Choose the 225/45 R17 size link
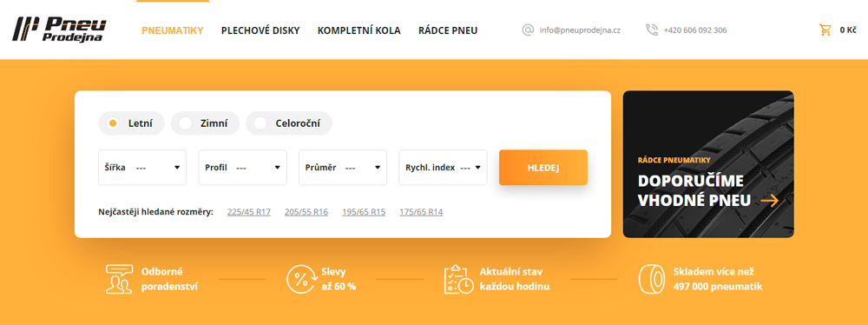This screenshot has width=868, height=325. (x=248, y=212)
